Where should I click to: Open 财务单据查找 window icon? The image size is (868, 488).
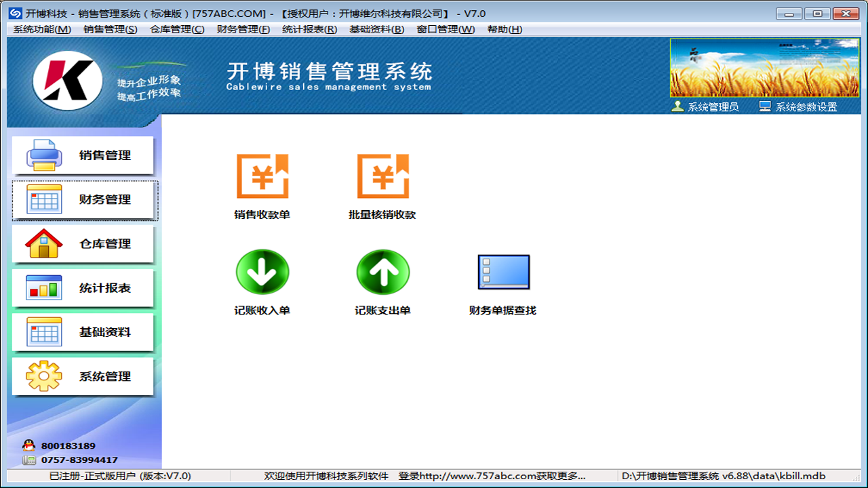[503, 272]
